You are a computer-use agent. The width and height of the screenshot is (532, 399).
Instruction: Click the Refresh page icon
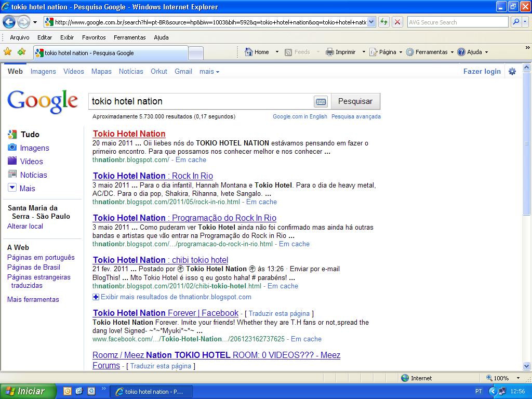[x=384, y=22]
